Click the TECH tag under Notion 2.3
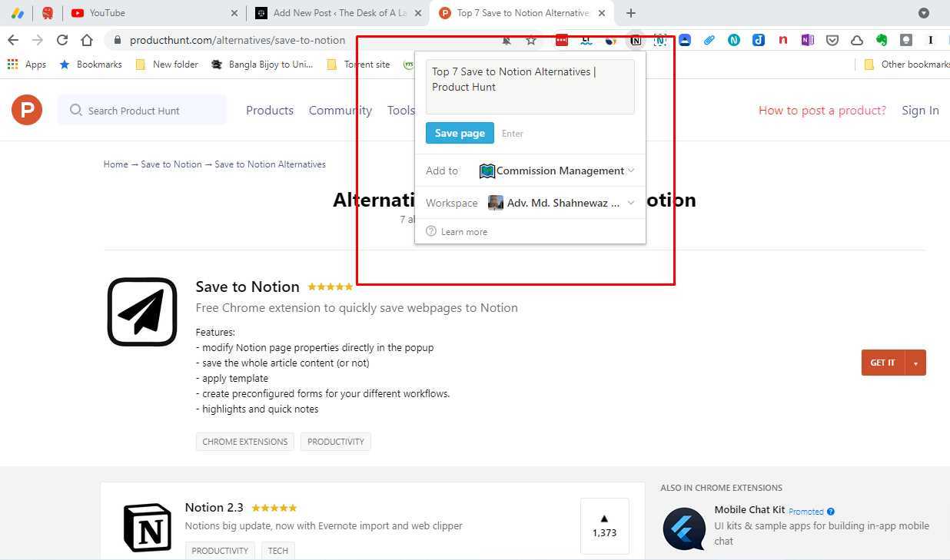The height and width of the screenshot is (560, 950). (x=278, y=550)
